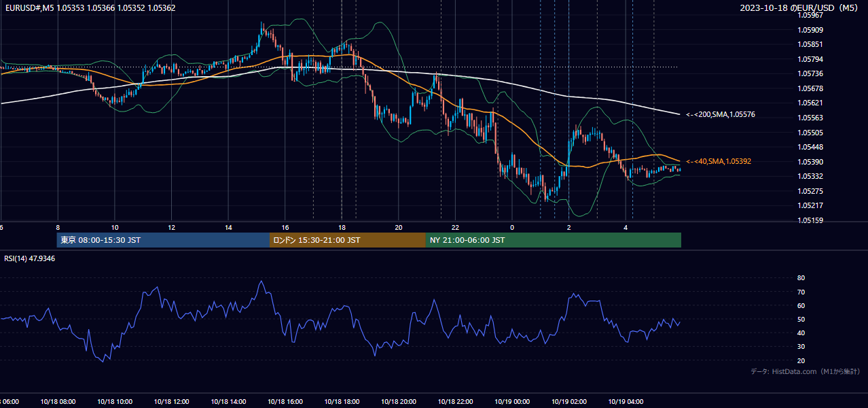
Task: Click price level 1.05736 on axis
Action: click(810, 73)
